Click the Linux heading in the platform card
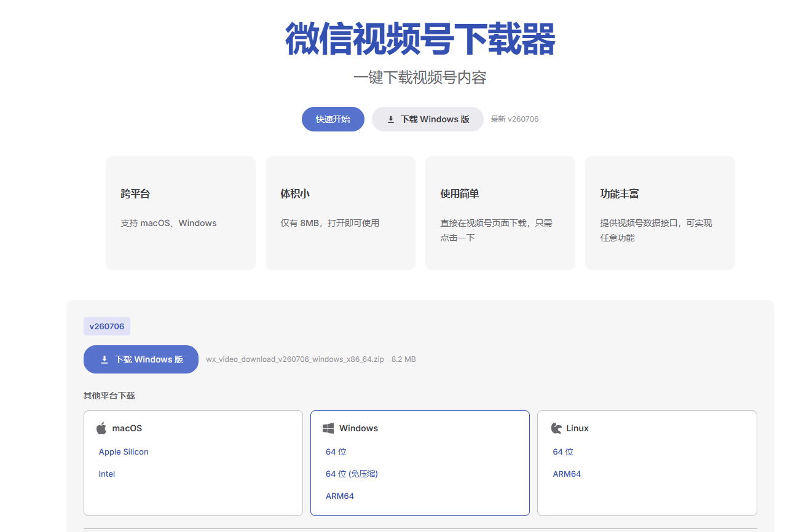The height and width of the screenshot is (532, 788). (577, 428)
